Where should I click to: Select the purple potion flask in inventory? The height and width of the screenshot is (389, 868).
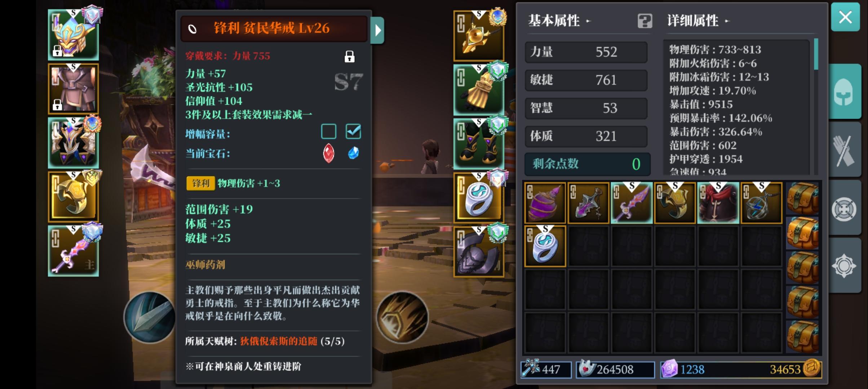(x=545, y=203)
